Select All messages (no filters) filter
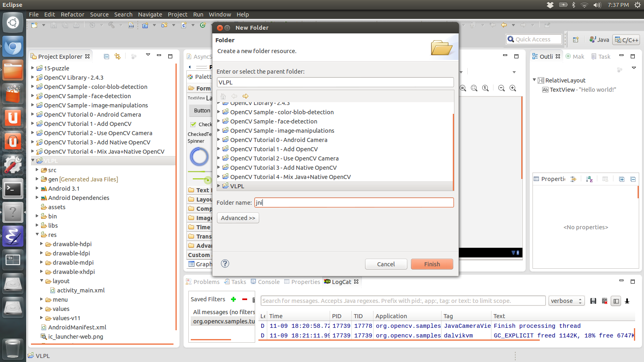 point(224,312)
